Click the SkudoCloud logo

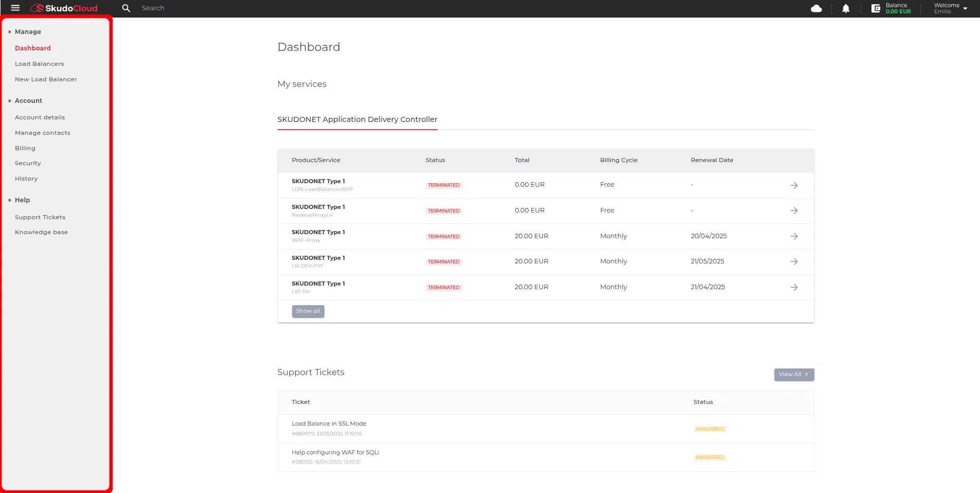(64, 8)
